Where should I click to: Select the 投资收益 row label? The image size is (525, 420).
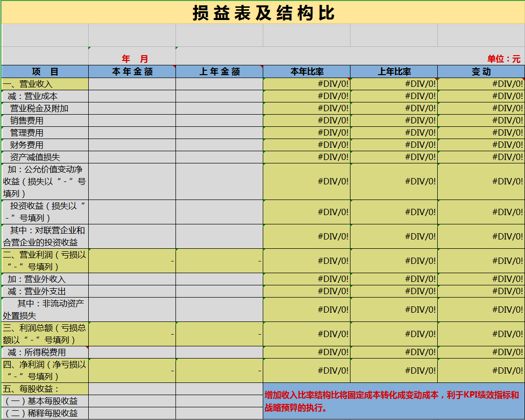(45, 212)
